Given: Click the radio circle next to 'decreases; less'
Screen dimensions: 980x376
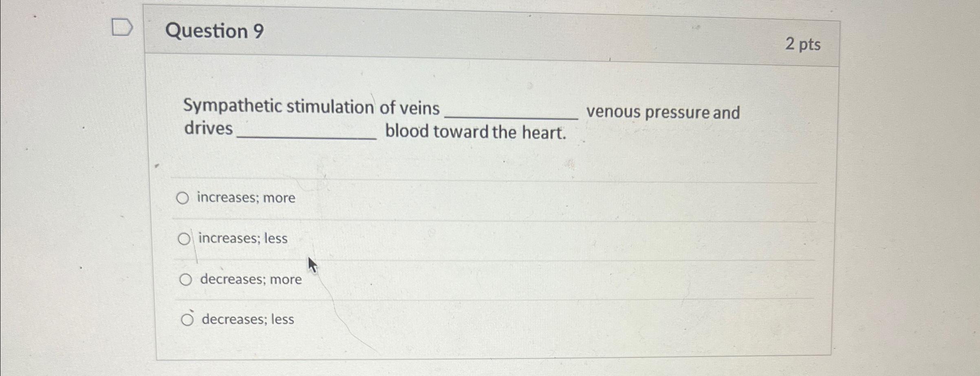Looking at the screenshot, I should click(188, 320).
